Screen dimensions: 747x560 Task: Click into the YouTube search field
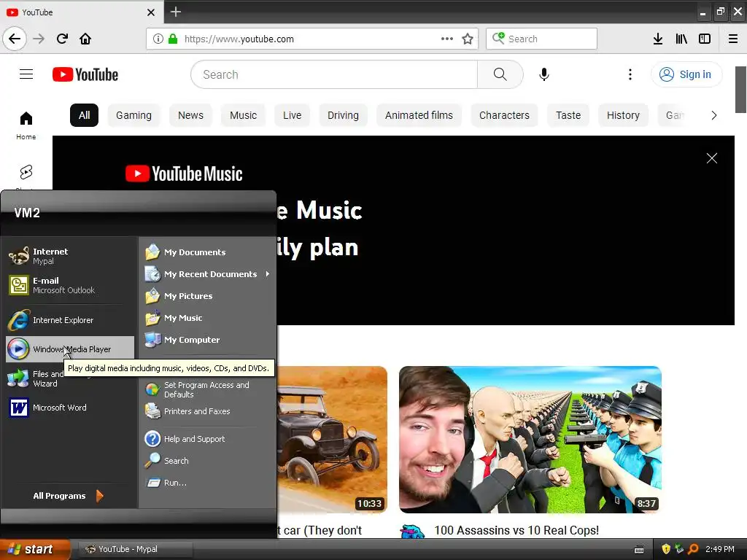pyautogui.click(x=334, y=74)
